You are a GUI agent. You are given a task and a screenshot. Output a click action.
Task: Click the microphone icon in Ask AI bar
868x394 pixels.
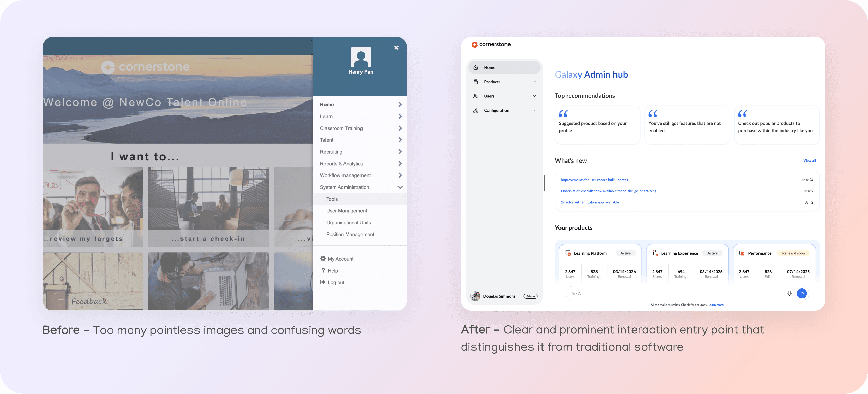pos(789,293)
